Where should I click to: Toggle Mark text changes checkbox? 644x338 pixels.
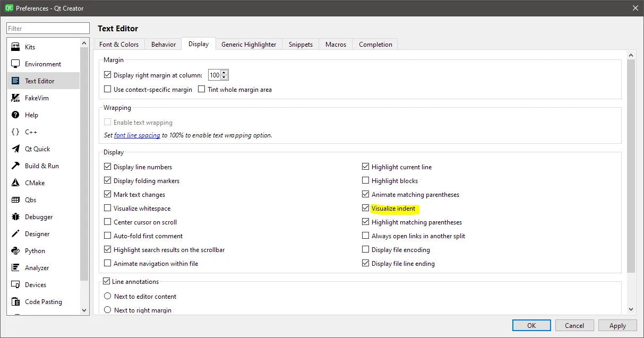click(x=108, y=194)
